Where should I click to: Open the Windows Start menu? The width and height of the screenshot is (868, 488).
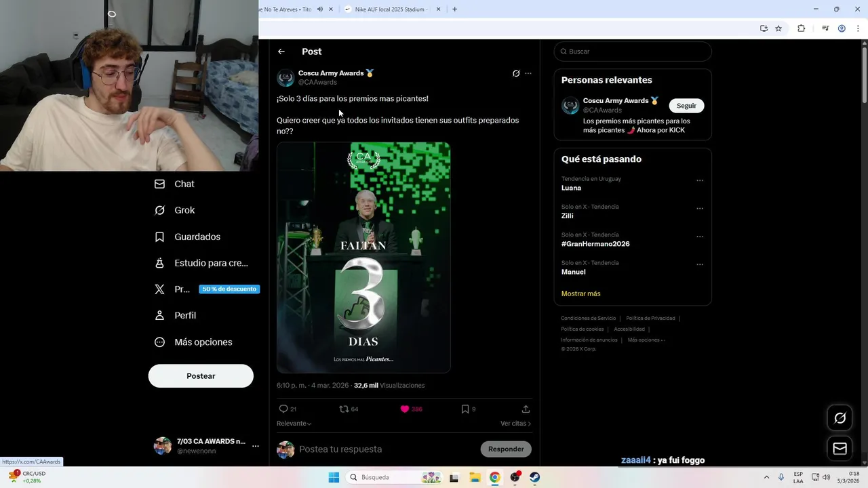(x=334, y=477)
